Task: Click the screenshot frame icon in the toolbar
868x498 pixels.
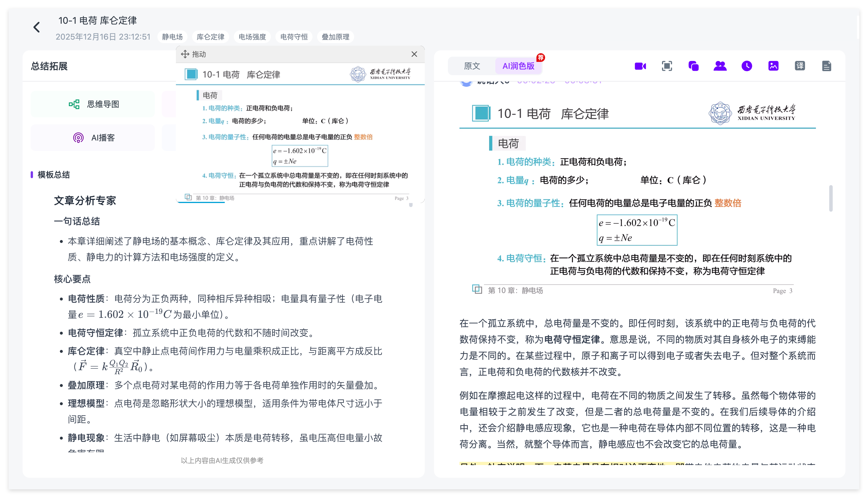Action: point(667,66)
